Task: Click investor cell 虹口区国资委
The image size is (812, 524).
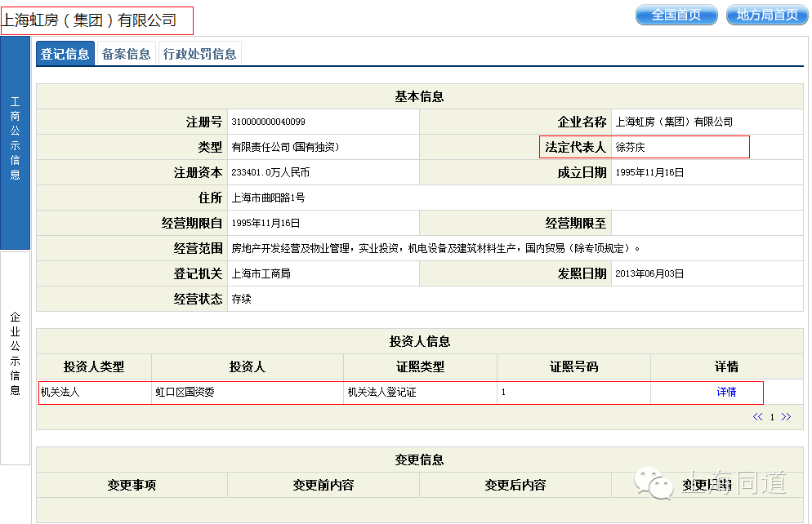Action: pyautogui.click(x=185, y=392)
